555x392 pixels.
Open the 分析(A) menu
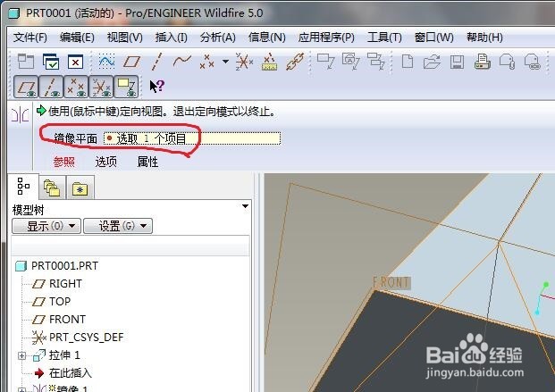(218, 38)
